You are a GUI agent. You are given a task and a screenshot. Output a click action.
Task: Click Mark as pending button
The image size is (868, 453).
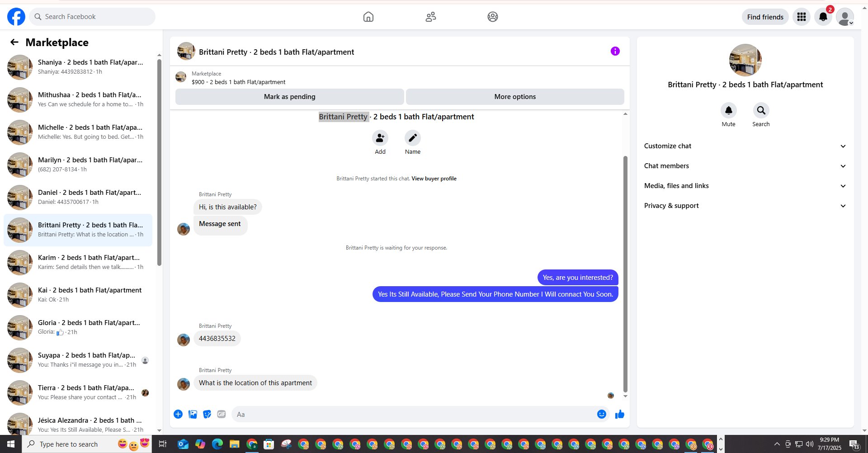[290, 97]
